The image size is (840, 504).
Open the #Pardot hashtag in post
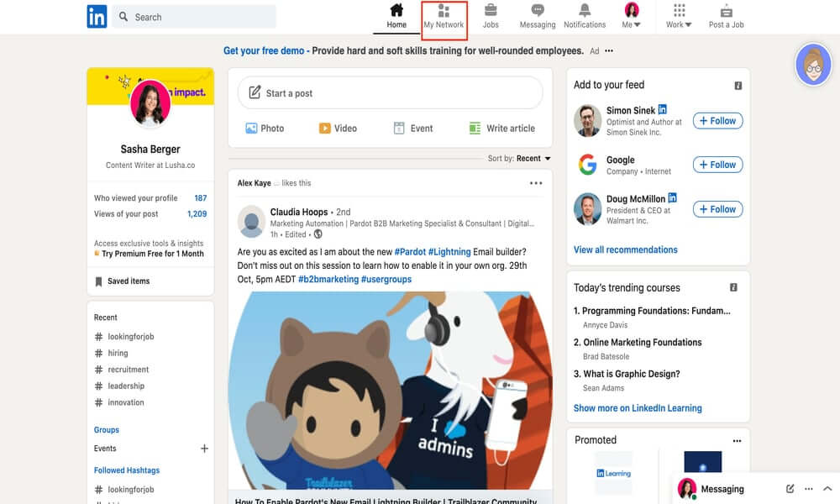click(x=410, y=252)
